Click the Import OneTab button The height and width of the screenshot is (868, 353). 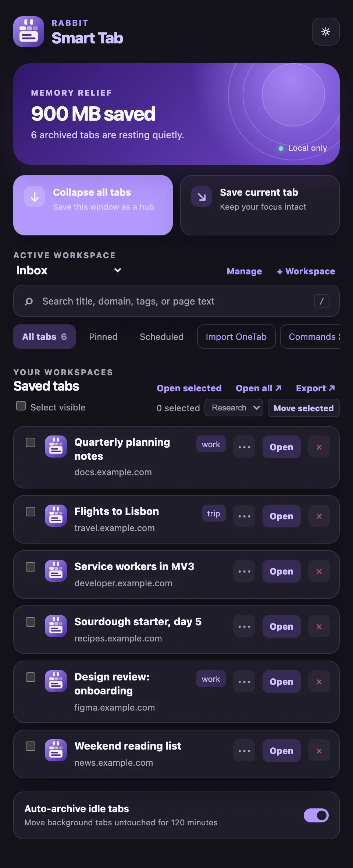point(236,337)
